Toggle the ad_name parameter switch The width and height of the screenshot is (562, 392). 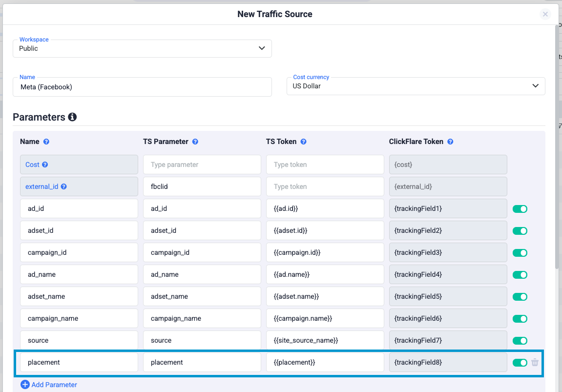tap(520, 275)
